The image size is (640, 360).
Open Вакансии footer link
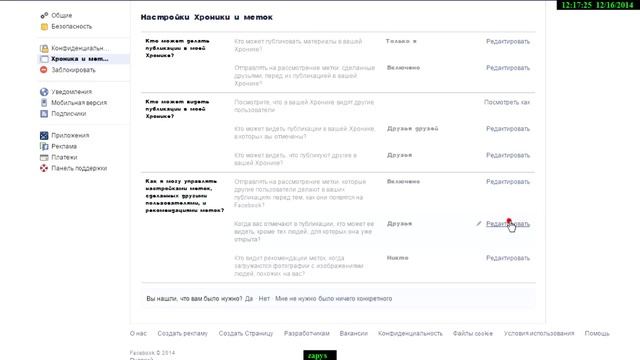[353, 333]
